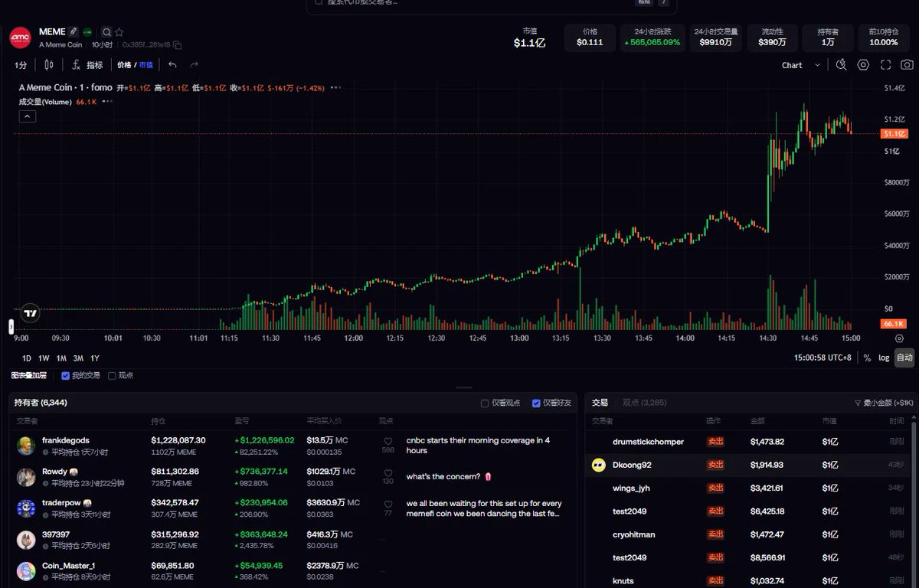The height and width of the screenshot is (588, 919).
Task: Take a chart snapshot with the camera icon
Action: (x=907, y=65)
